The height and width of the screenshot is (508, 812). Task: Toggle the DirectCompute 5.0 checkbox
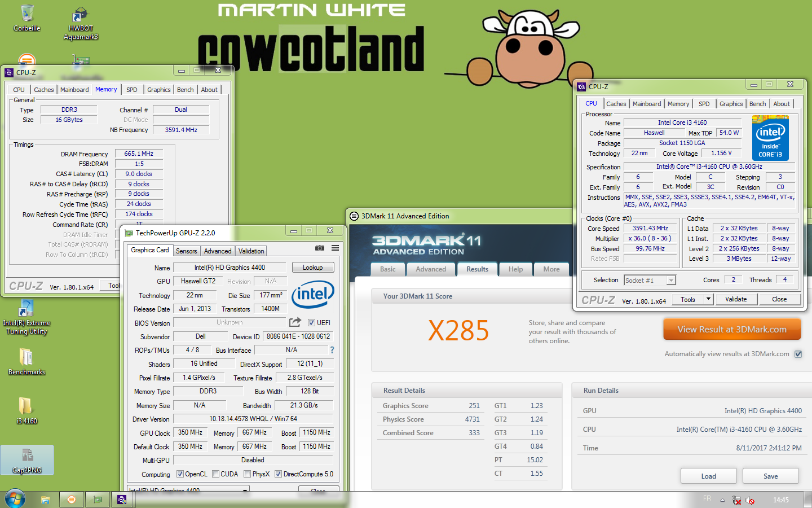click(278, 474)
